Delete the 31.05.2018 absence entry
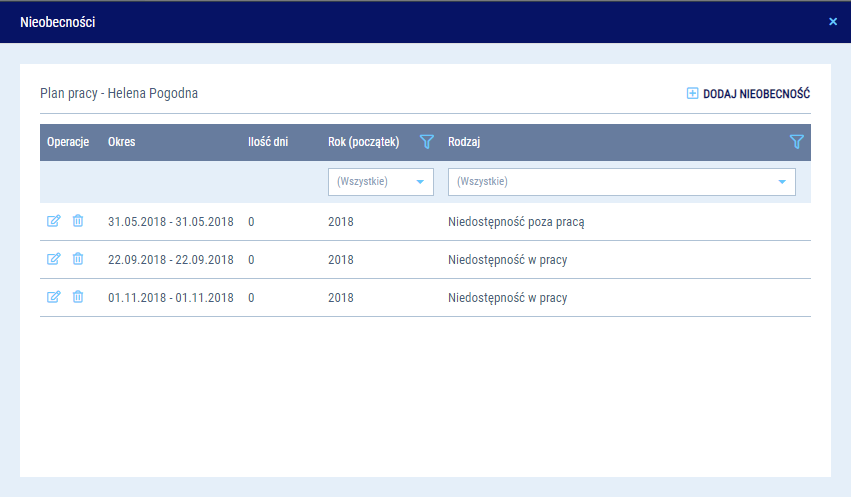The width and height of the screenshot is (851, 497). pos(78,221)
